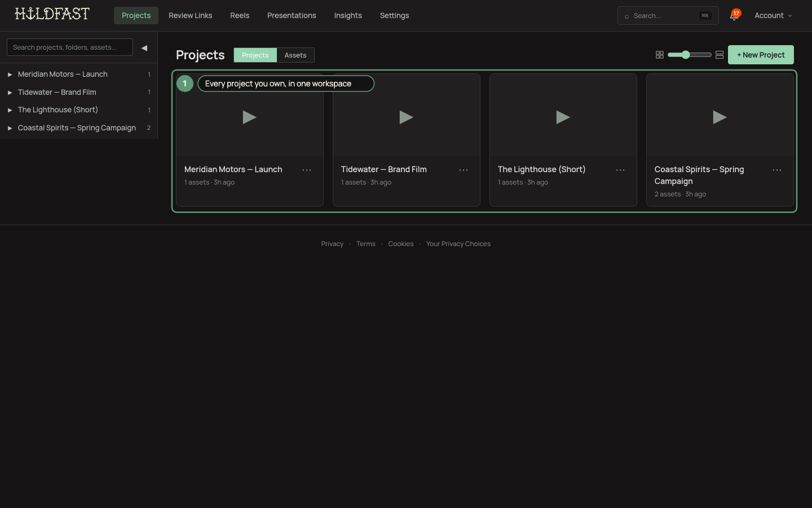Open the Insights page
Viewport: 812px width, 508px height.
tap(348, 15)
